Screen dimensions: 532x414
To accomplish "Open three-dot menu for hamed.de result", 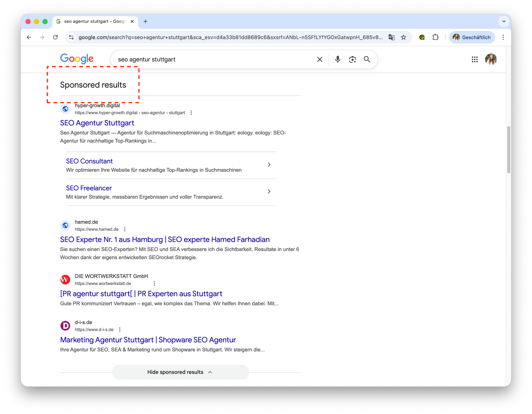I will coord(125,229).
